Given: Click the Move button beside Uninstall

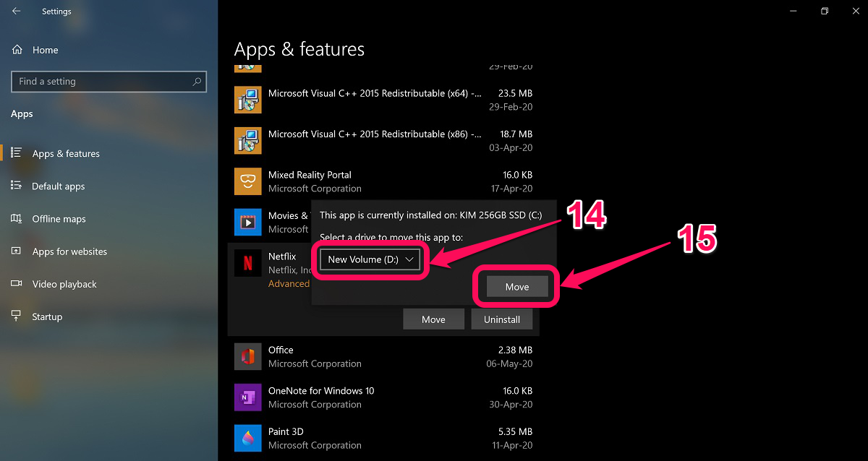Looking at the screenshot, I should pos(433,319).
